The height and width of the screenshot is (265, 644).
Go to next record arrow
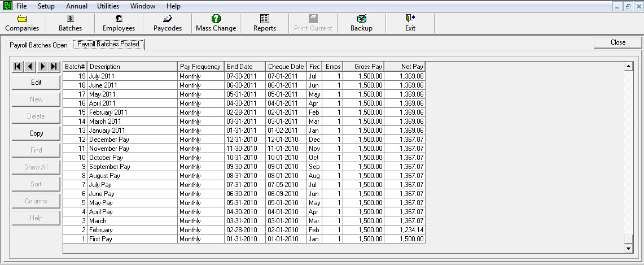click(42, 67)
